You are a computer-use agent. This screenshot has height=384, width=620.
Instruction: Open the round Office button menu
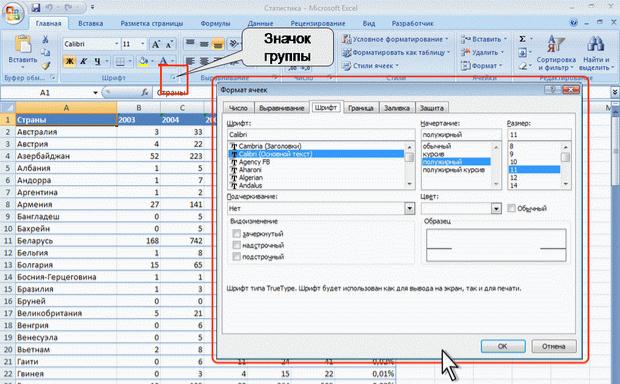click(x=13, y=13)
